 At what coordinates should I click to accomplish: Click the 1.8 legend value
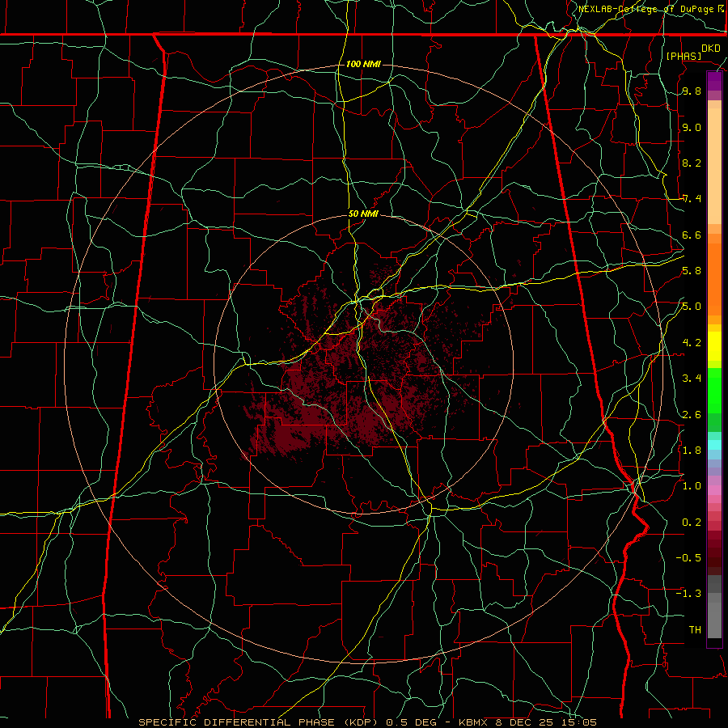pyautogui.click(x=692, y=451)
